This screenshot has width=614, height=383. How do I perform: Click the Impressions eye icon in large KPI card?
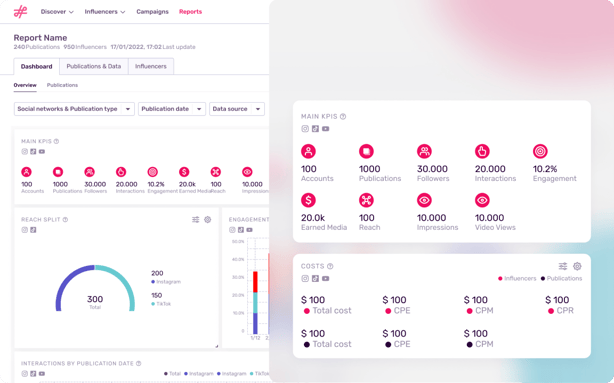[424, 200]
